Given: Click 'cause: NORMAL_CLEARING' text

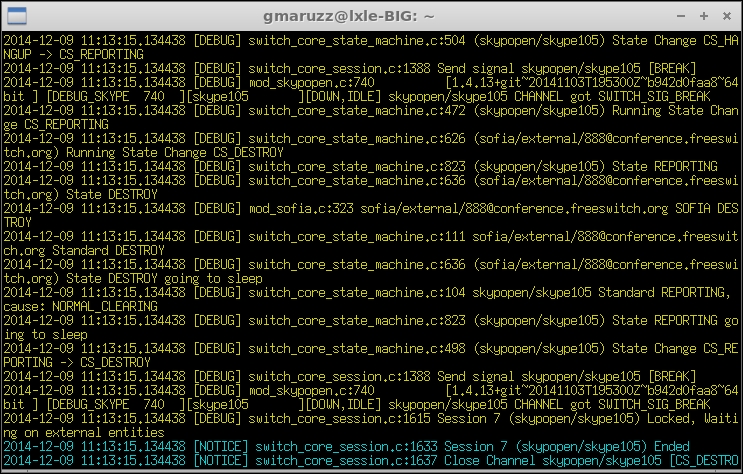Looking at the screenshot, I should (x=81, y=307).
